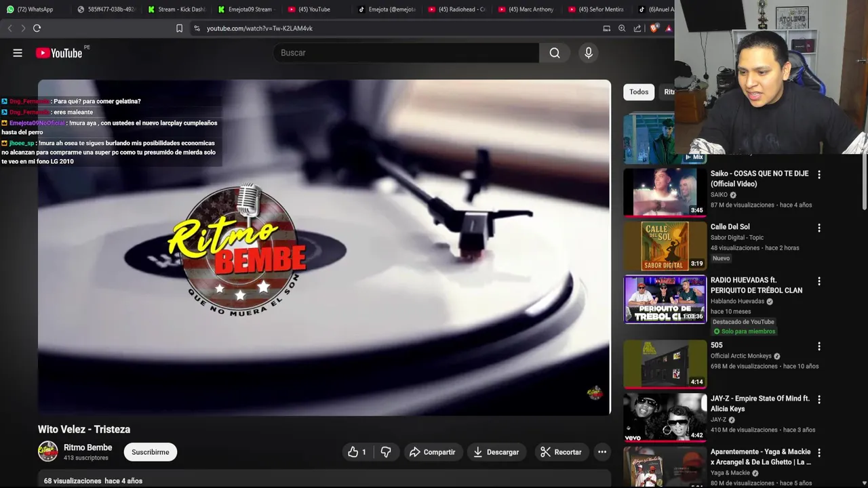
Task: Like the video with the thumbs-up icon
Action: (x=357, y=452)
